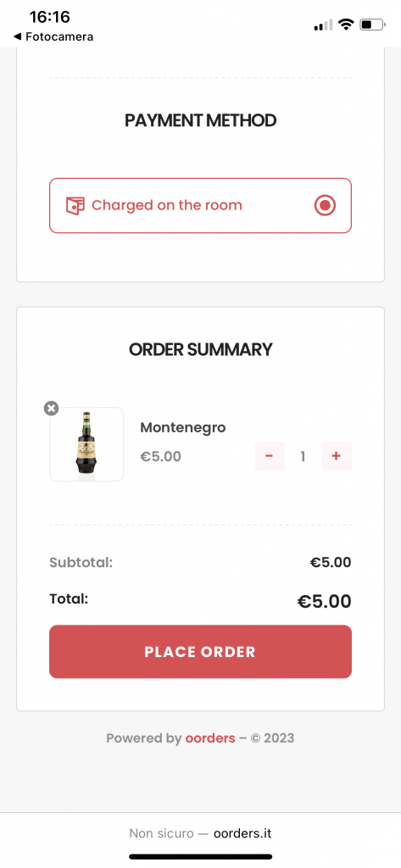401x868 pixels.
Task: Tap the cellular signal bars icon
Action: pyautogui.click(x=324, y=25)
